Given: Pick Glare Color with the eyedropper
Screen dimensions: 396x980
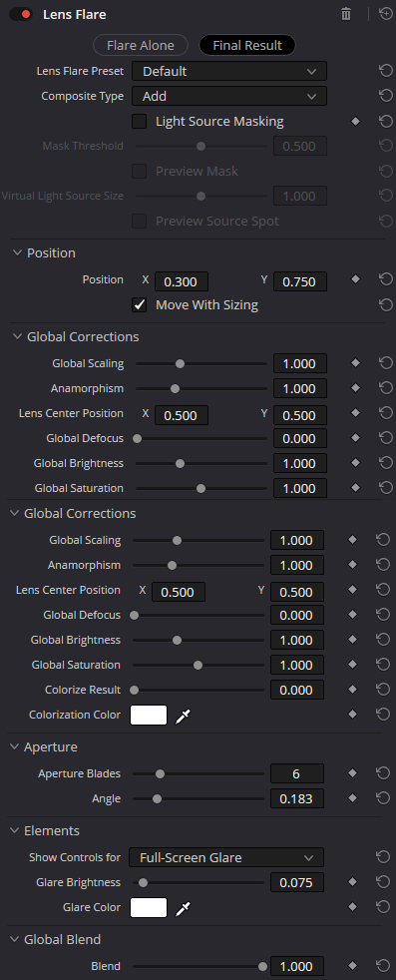Looking at the screenshot, I should click(183, 908).
